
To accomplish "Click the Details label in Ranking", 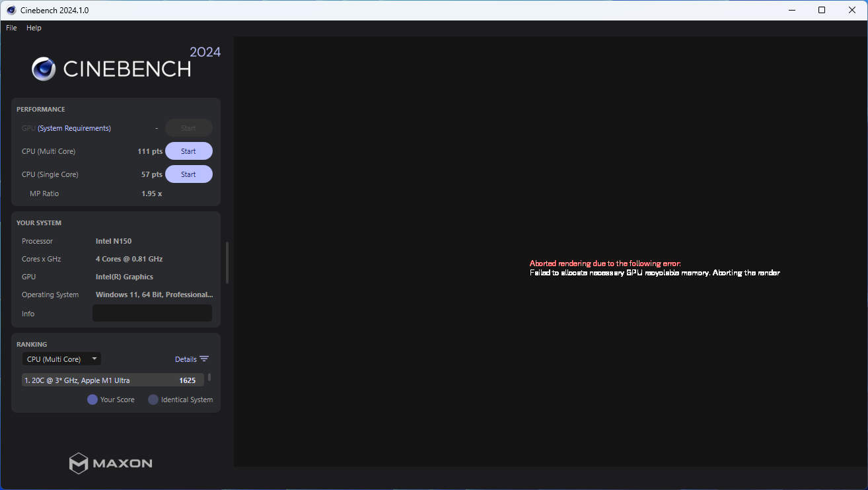I will (x=186, y=359).
